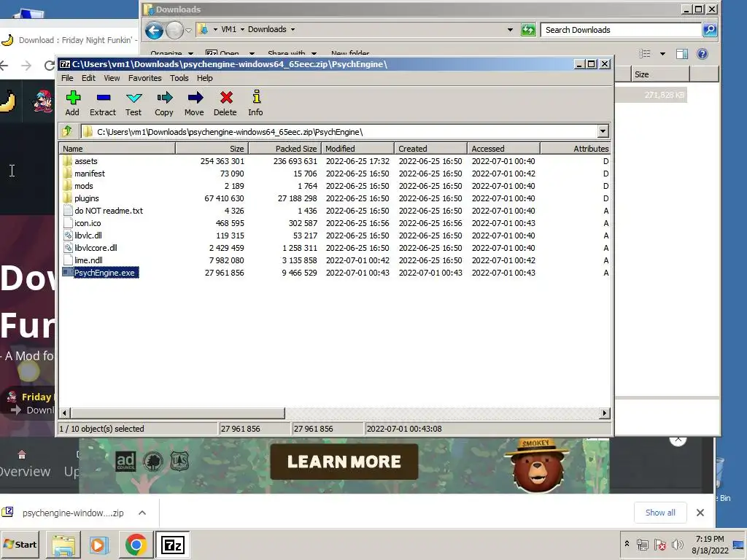The image size is (747, 560).
Task: Click the LEARN MORE ad button
Action: pos(344,462)
